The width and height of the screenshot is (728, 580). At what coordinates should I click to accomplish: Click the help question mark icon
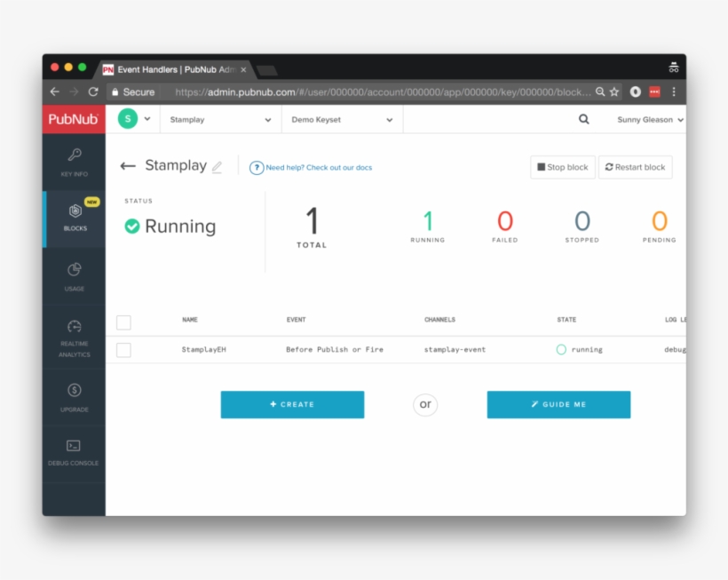click(257, 168)
